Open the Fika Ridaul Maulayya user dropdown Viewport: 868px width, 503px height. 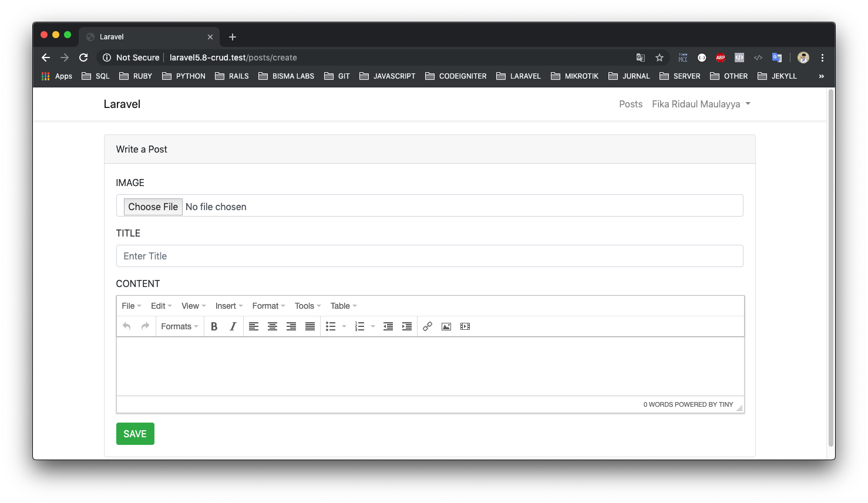click(701, 104)
